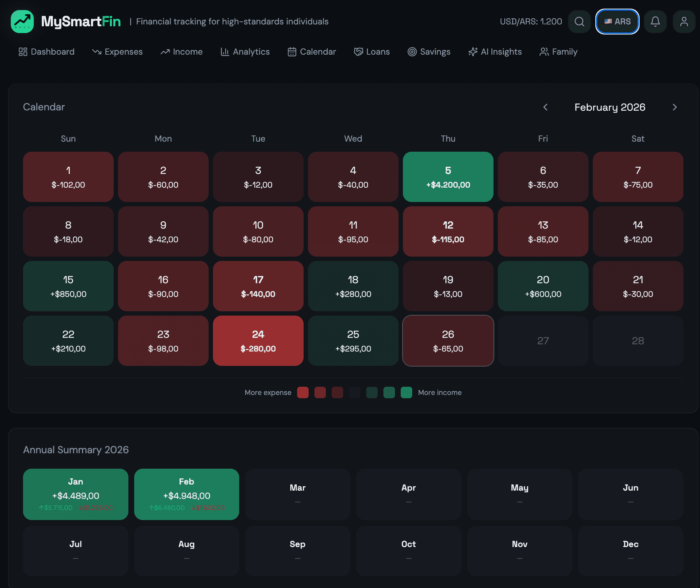
Task: Open the Dashboard tab
Action: pos(46,52)
